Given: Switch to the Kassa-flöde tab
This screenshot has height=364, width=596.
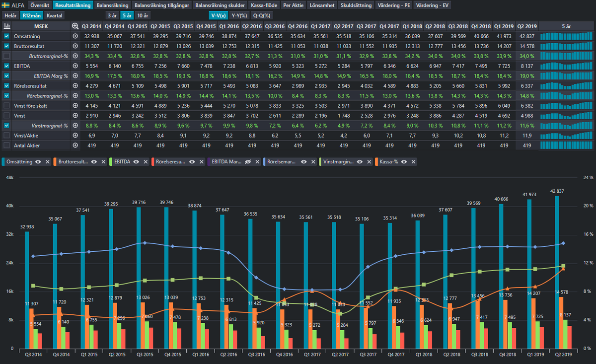Looking at the screenshot, I should pyautogui.click(x=264, y=5).
